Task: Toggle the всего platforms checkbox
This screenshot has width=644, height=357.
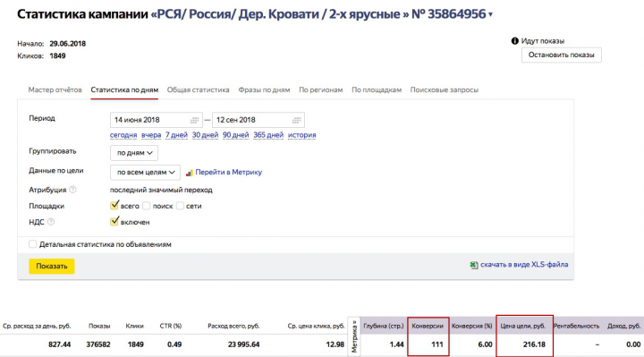Action: [114, 206]
